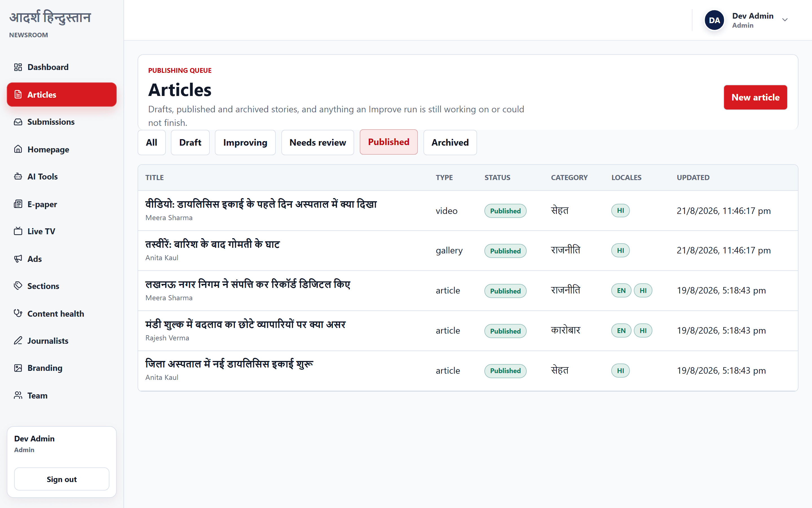Click the Rajesh Verma author name

pyautogui.click(x=167, y=338)
